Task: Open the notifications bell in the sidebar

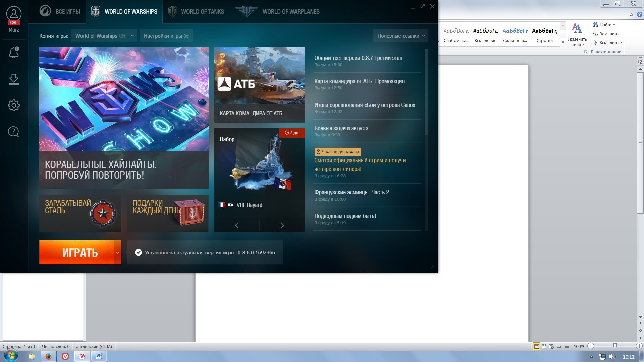Action: click(14, 52)
